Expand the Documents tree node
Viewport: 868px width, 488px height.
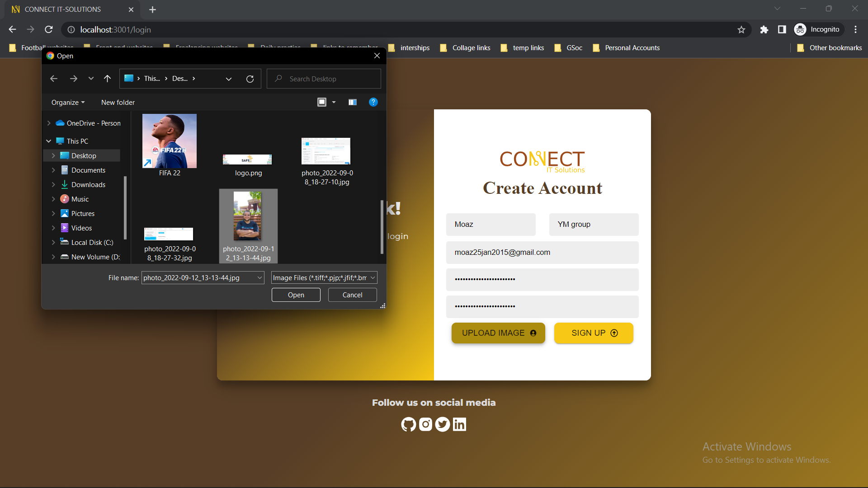pyautogui.click(x=53, y=170)
